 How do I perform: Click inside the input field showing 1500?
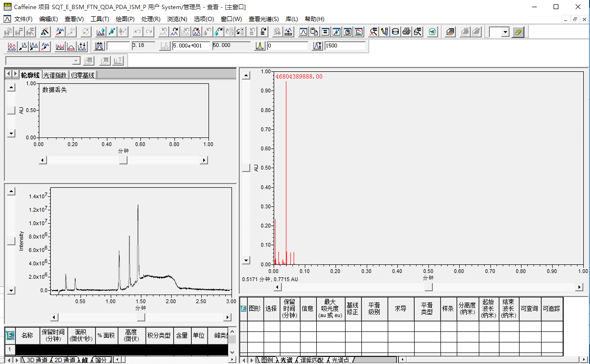coord(345,45)
